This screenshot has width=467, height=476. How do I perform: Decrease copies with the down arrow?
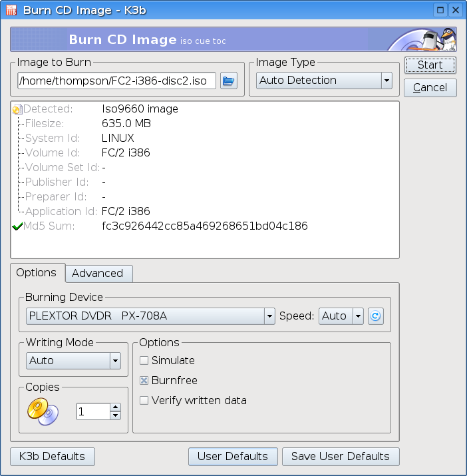click(115, 415)
